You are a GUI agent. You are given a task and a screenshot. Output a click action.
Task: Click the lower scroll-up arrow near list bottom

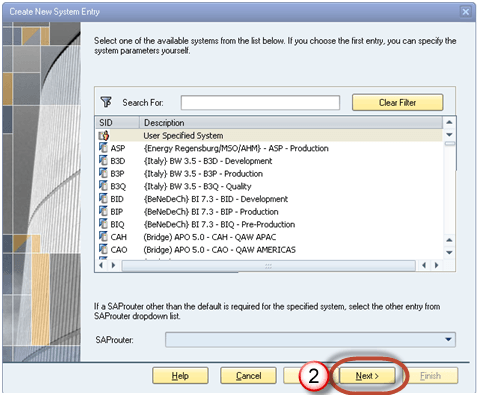point(449,240)
